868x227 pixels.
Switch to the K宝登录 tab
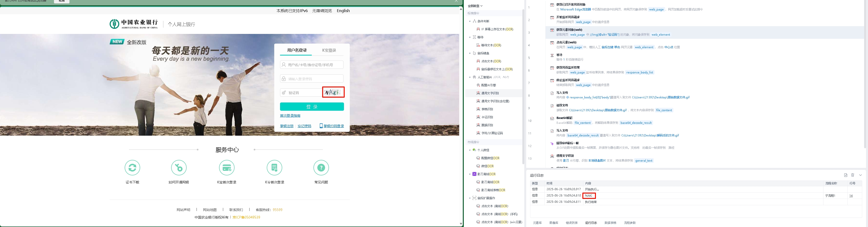[329, 50]
